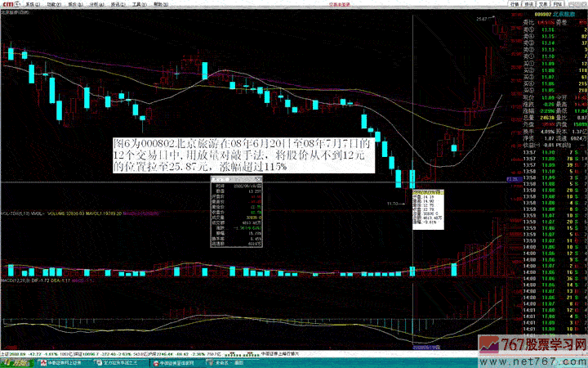Click the 深证 index entry in status bar
588x368 pixels.
pos(110,354)
